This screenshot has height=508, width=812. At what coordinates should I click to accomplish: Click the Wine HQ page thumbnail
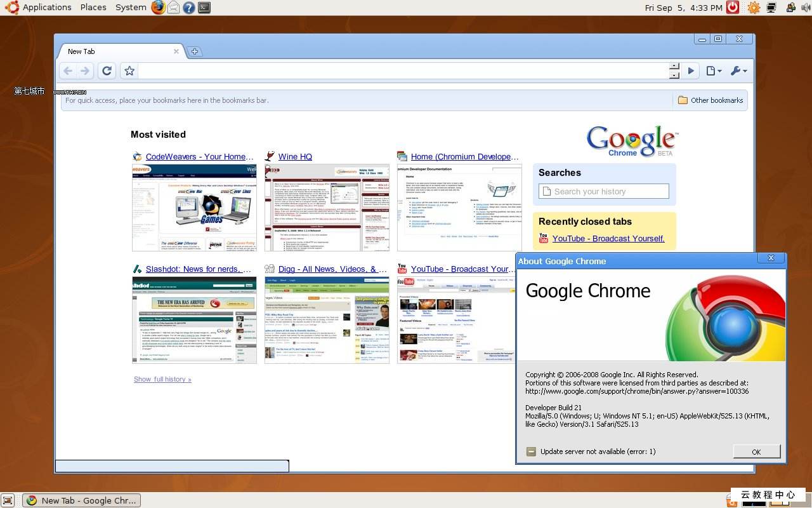(x=327, y=208)
